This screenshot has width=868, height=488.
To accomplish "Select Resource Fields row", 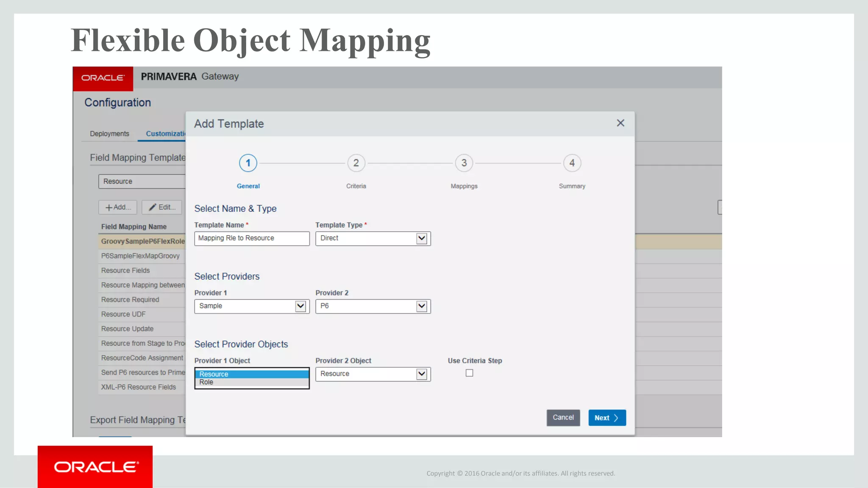I will 142,270.
